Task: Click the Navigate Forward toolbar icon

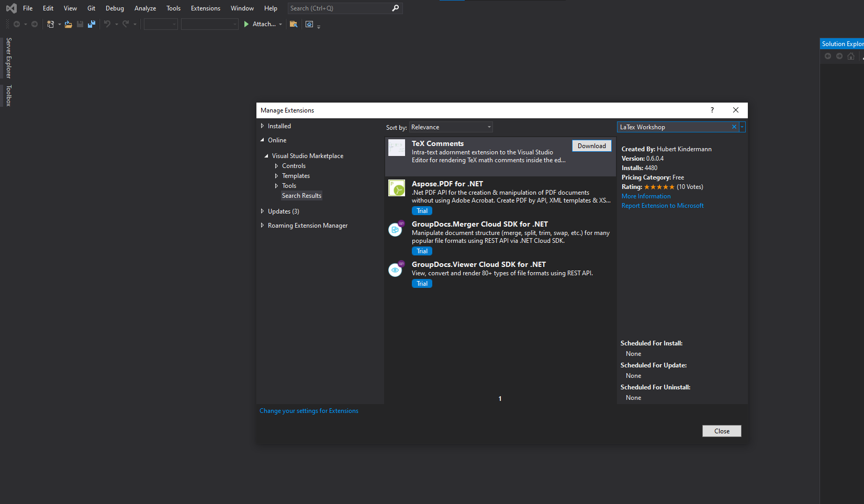Action: (x=35, y=24)
